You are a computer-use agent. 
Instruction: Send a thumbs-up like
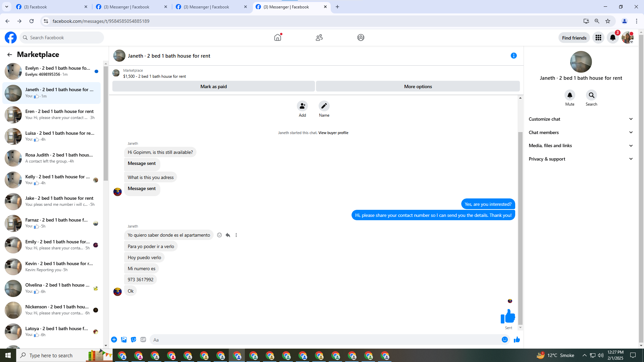tap(517, 340)
